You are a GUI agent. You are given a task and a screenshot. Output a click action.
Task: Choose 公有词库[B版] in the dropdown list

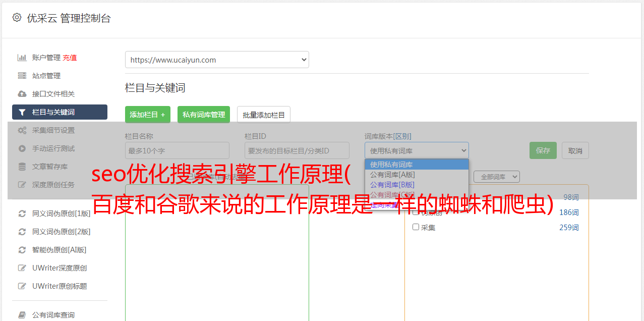pos(417,185)
